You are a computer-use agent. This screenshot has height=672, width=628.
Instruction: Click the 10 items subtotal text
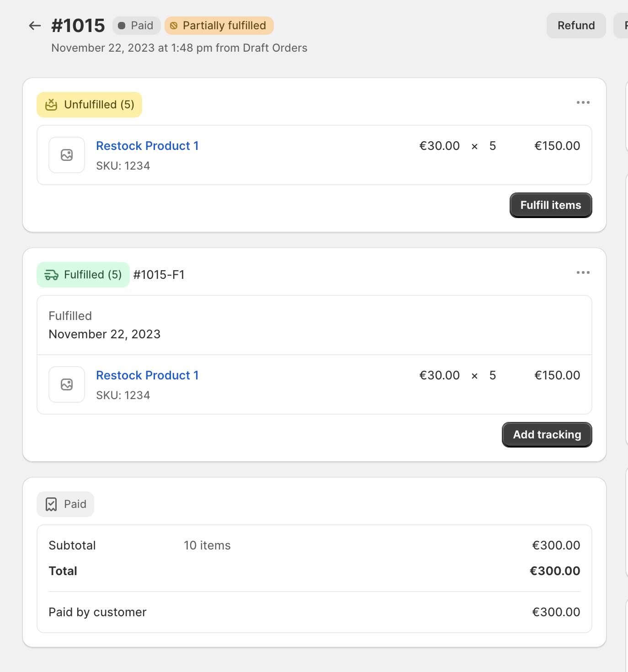pos(207,545)
